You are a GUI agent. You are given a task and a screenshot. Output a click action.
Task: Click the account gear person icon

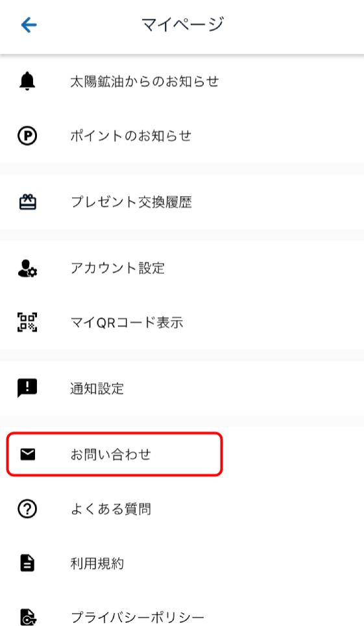27,268
